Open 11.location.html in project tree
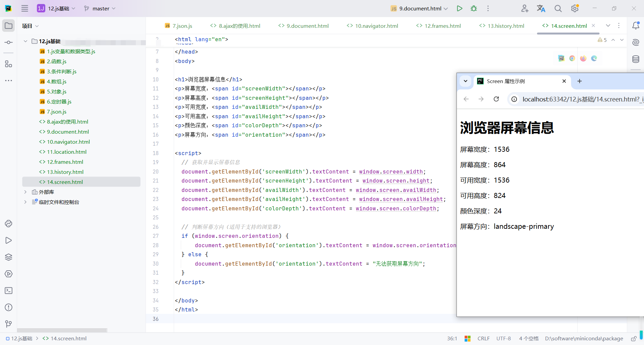This screenshot has width=644, height=345. pos(66,152)
